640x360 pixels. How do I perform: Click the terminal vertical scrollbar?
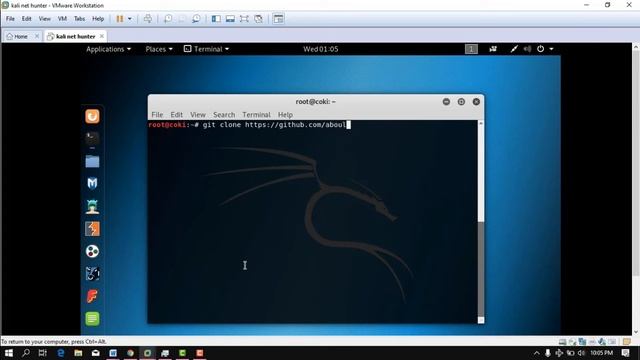click(481, 221)
